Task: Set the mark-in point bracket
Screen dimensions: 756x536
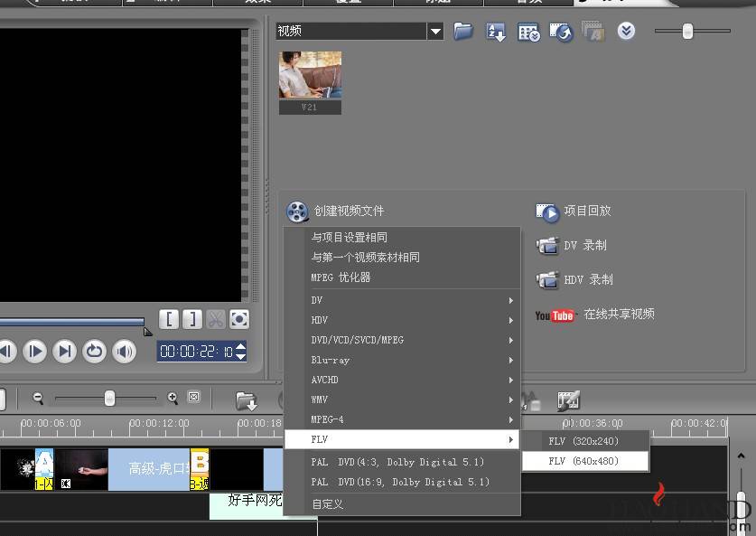Action: coord(169,319)
